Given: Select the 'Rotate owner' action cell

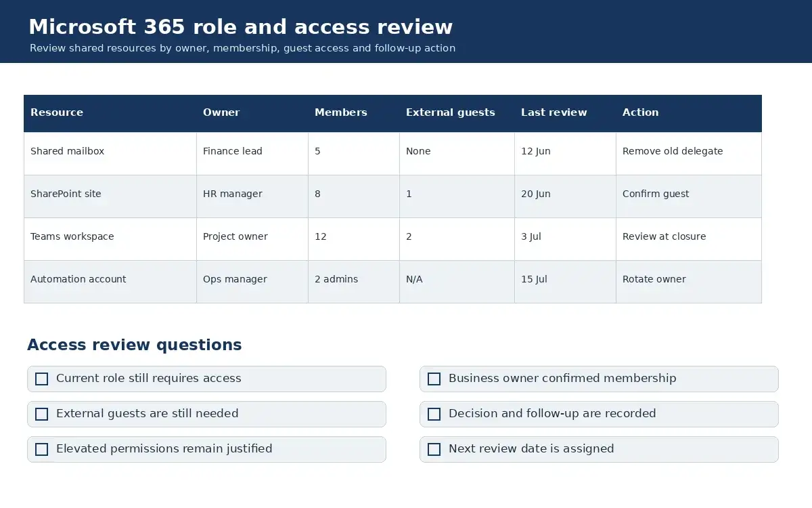Looking at the screenshot, I should pyautogui.click(x=689, y=281).
